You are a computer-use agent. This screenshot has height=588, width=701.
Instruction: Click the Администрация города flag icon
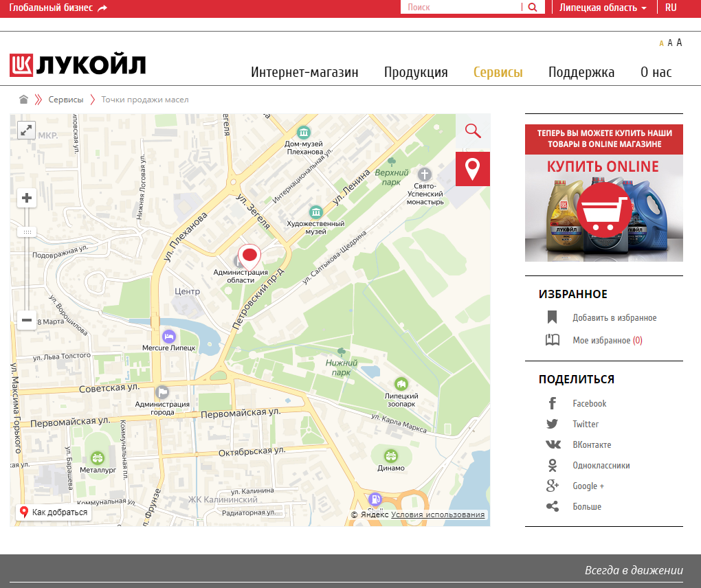162,392
